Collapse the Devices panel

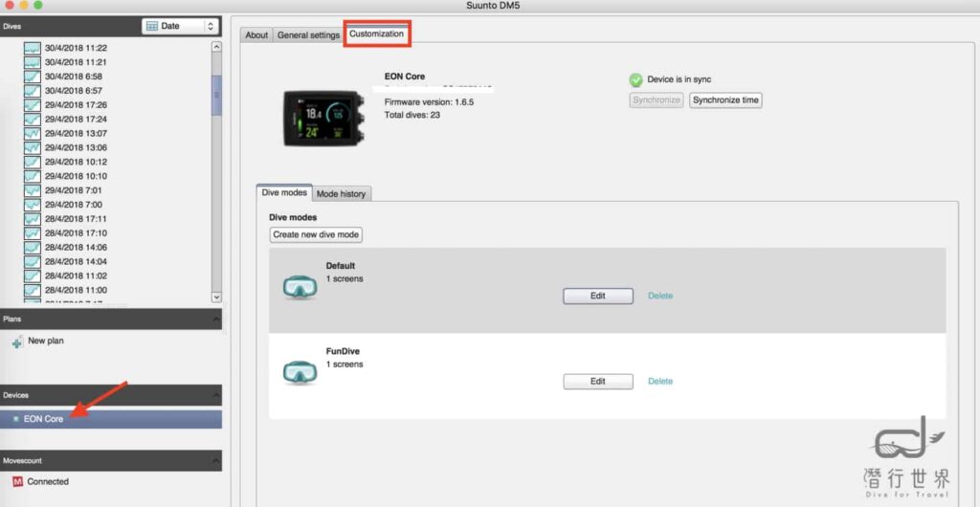[x=216, y=395]
